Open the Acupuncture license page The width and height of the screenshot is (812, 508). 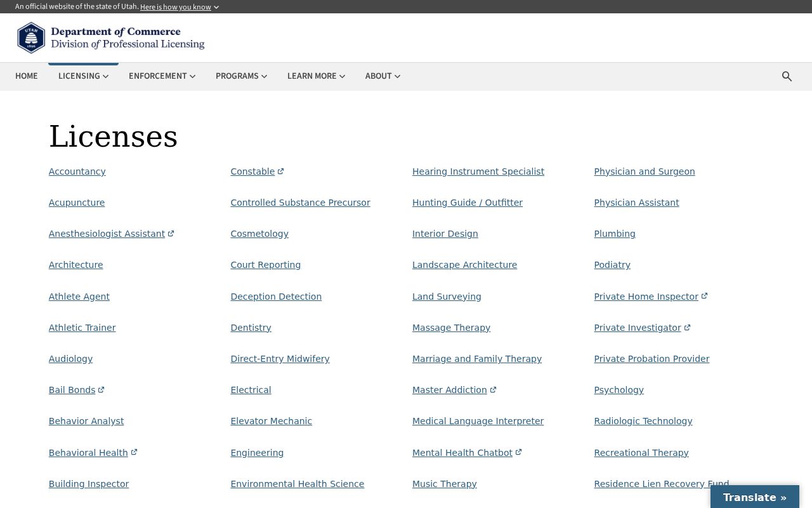(77, 203)
